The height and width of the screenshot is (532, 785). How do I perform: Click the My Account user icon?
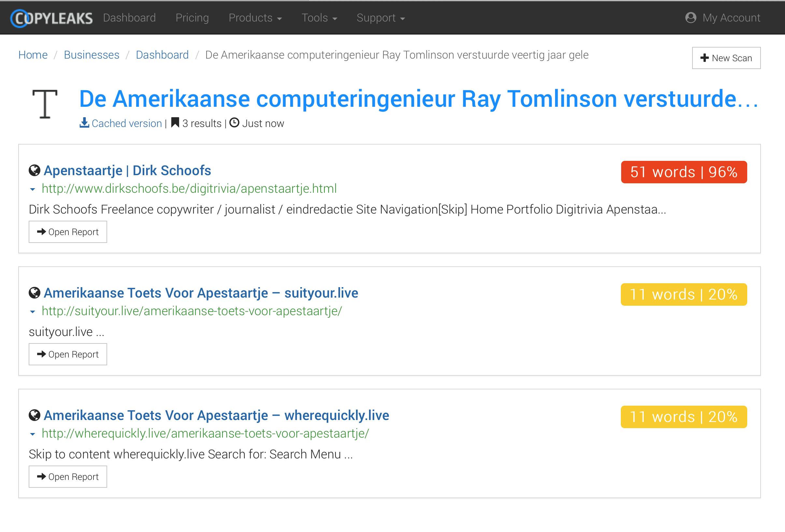pyautogui.click(x=691, y=18)
